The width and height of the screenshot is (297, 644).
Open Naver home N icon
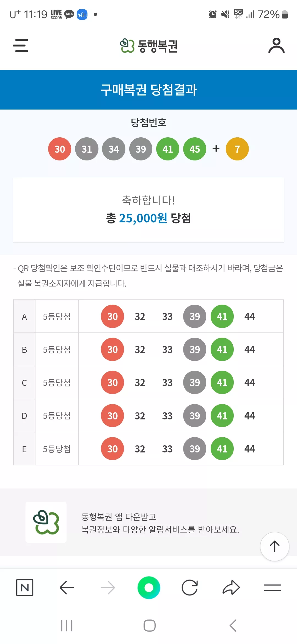(x=25, y=588)
